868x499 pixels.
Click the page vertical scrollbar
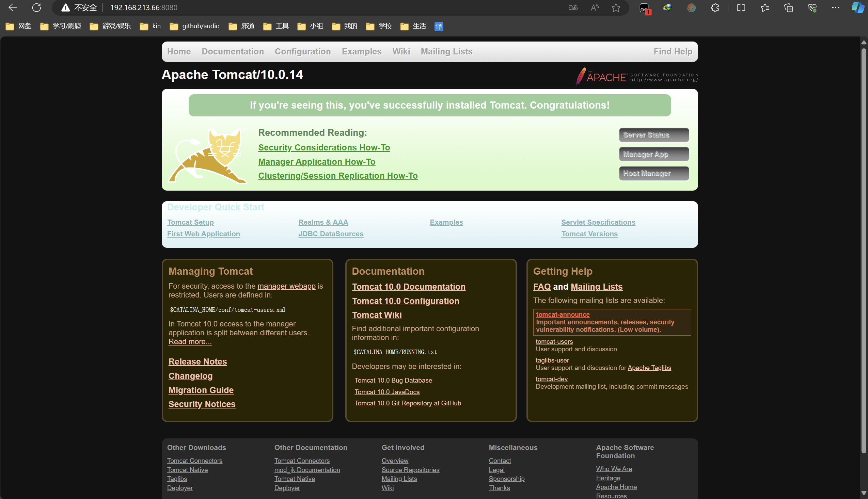[x=864, y=250]
